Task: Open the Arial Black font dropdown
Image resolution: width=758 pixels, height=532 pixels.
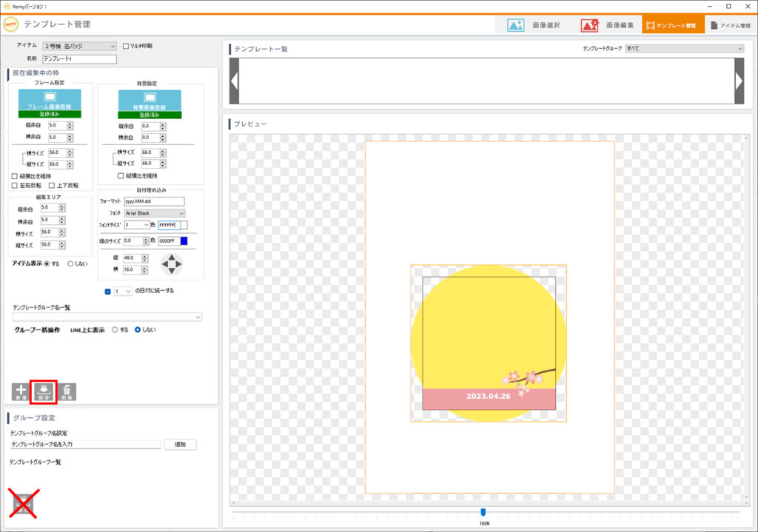Action: coord(155,213)
